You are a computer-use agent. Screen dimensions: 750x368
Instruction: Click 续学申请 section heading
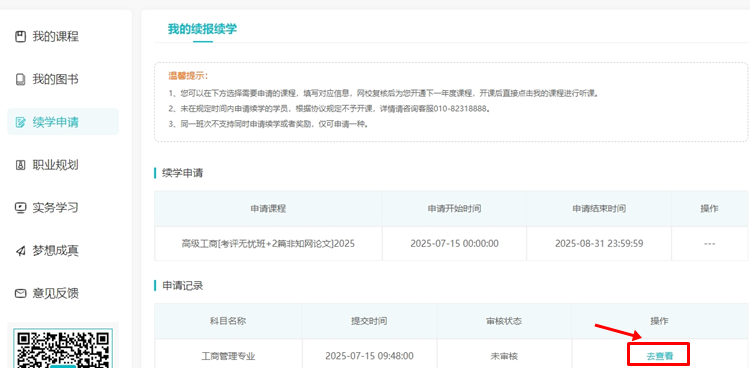click(183, 173)
